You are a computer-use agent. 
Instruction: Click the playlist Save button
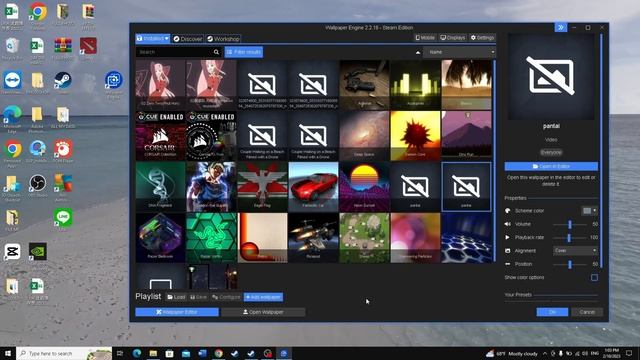(x=198, y=297)
